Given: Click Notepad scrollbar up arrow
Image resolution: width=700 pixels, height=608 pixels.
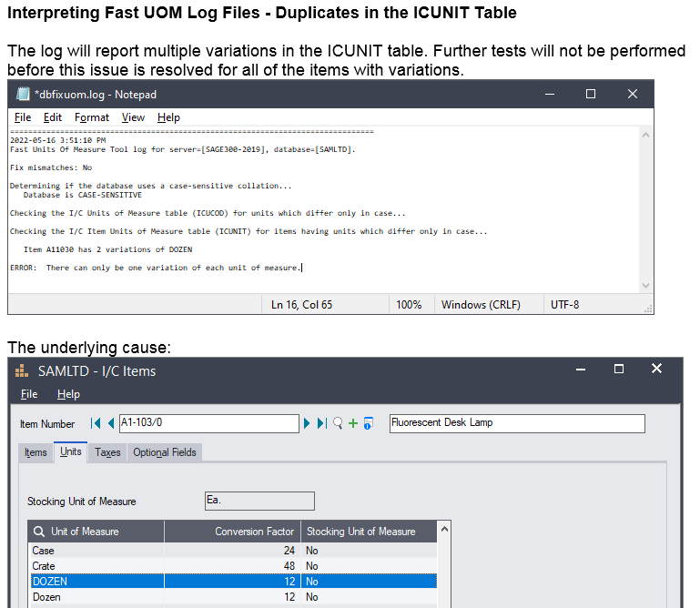Looking at the screenshot, I should (x=645, y=135).
